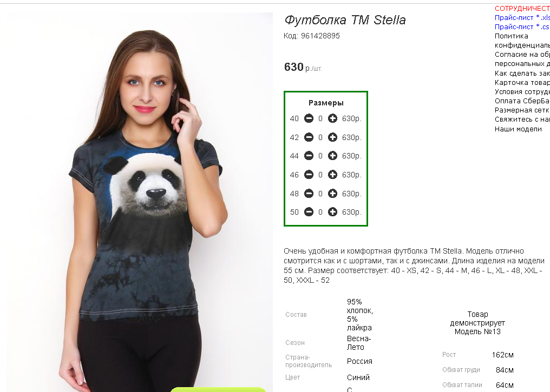Add one item of size 42
This screenshot has height=392, width=550.
(332, 137)
